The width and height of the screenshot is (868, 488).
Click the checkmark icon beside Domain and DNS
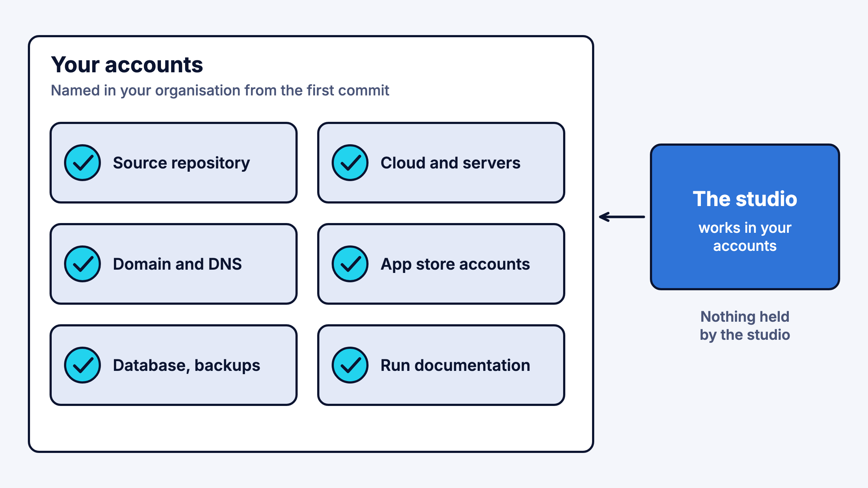tap(82, 264)
